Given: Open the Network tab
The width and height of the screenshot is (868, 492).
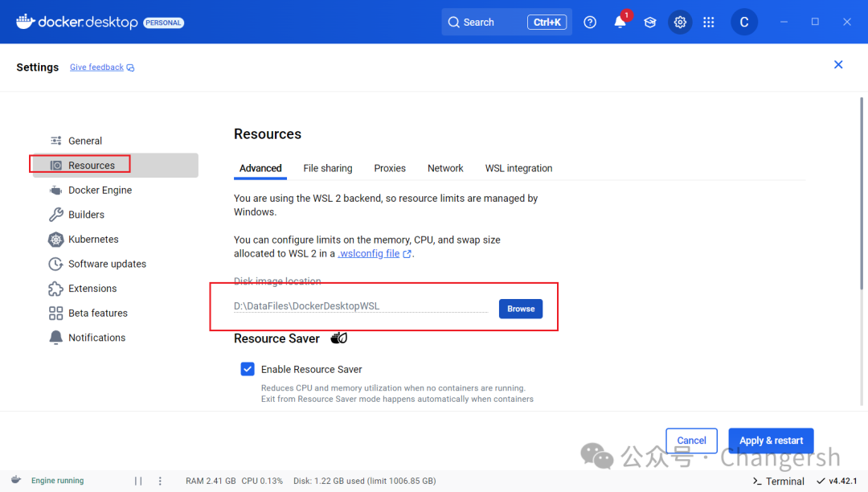Looking at the screenshot, I should pos(445,168).
